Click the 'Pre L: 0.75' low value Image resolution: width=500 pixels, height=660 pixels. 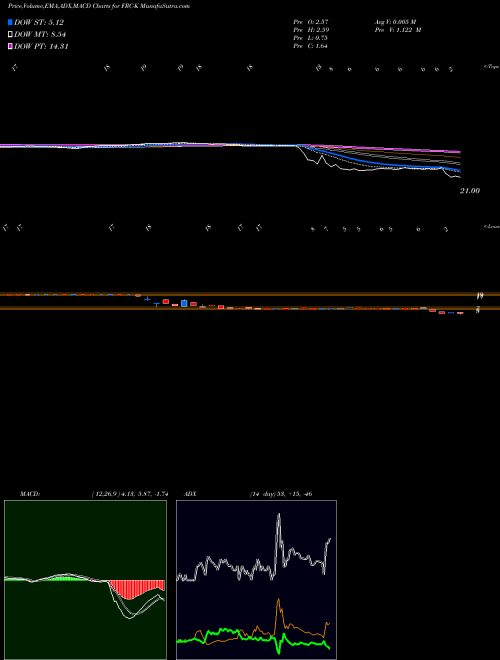point(311,38)
